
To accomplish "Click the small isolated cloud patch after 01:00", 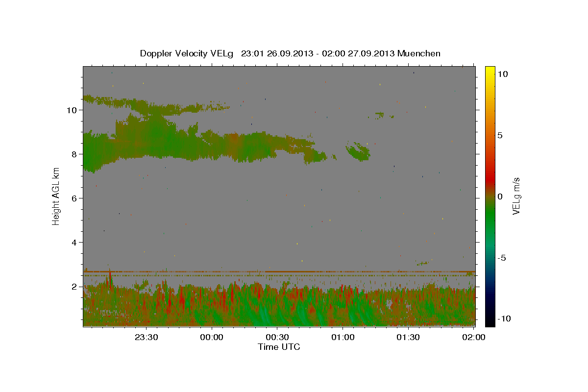I will pos(358,151).
